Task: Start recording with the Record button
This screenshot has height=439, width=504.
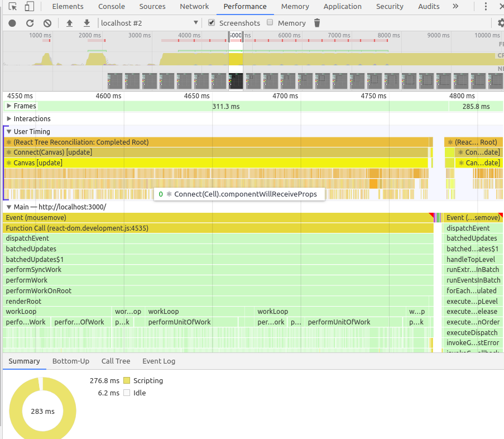Action: [12, 23]
